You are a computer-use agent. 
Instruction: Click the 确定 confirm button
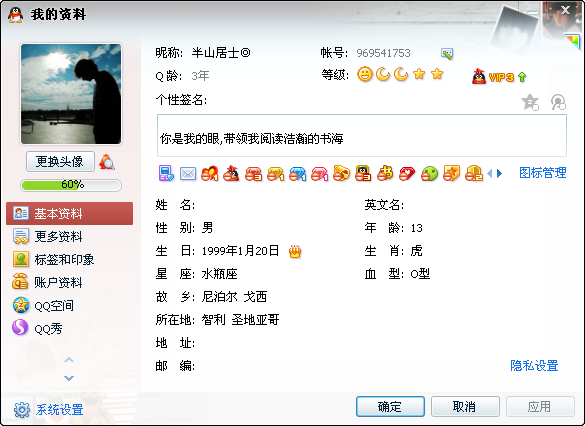(390, 406)
